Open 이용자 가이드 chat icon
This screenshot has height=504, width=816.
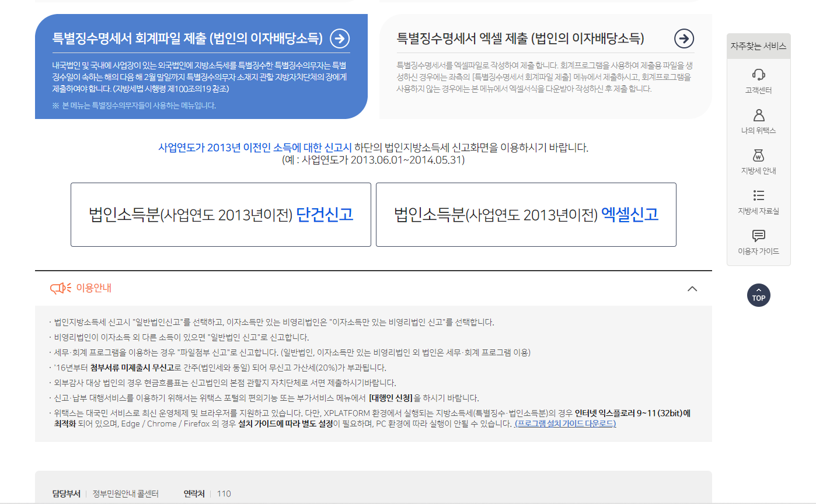click(x=759, y=236)
